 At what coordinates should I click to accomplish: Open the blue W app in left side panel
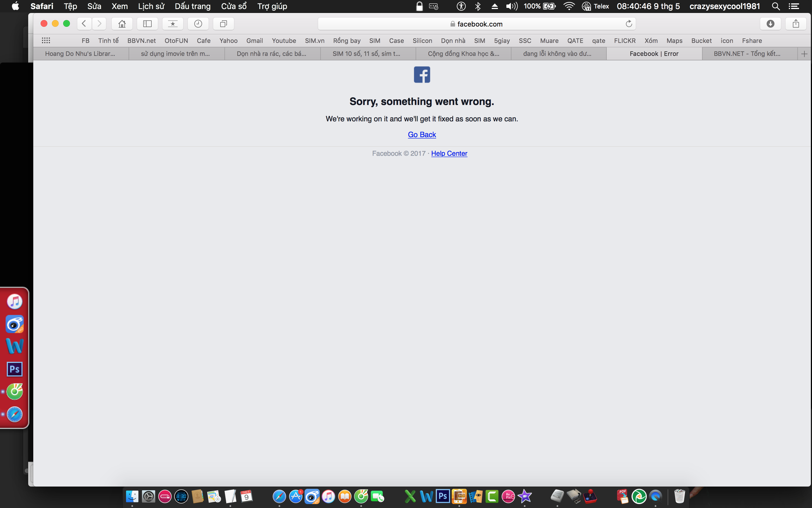14,346
